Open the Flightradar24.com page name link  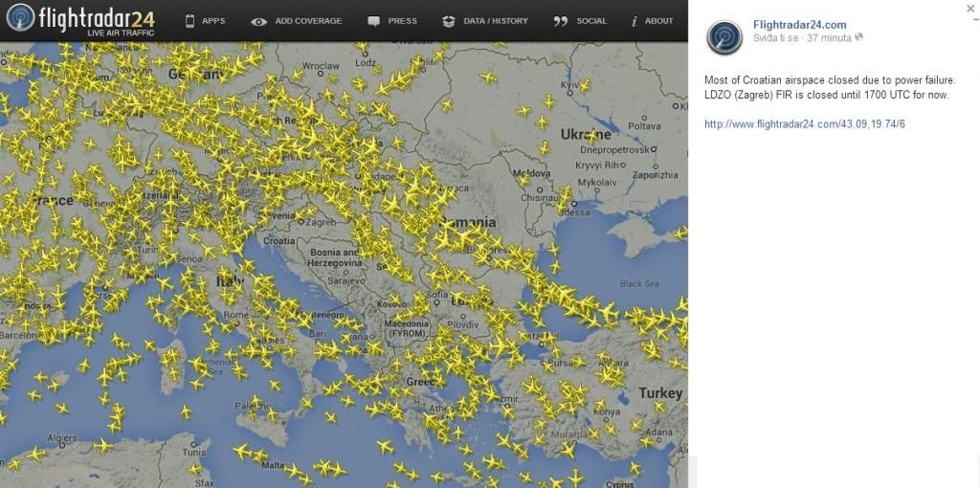[799, 25]
